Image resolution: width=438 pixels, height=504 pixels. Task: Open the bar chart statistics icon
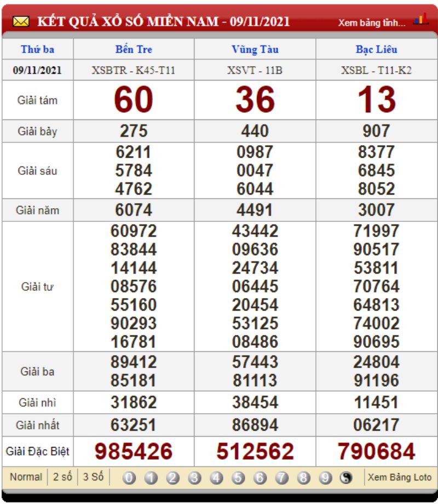(x=421, y=19)
